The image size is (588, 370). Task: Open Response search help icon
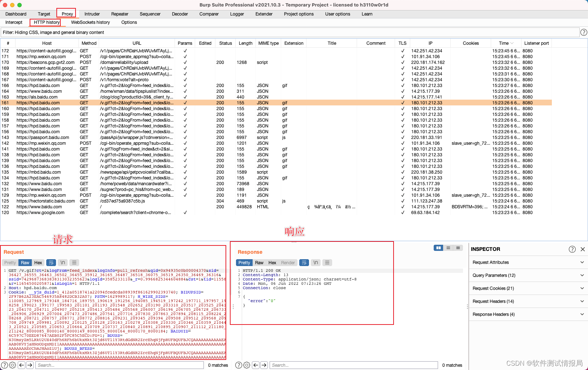[x=239, y=365]
